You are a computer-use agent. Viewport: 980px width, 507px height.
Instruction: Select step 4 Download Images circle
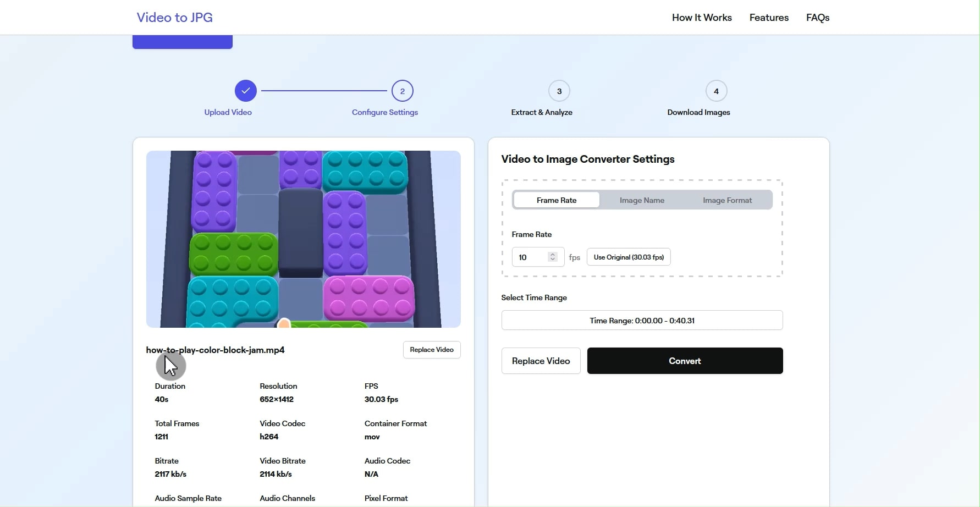[x=716, y=91]
